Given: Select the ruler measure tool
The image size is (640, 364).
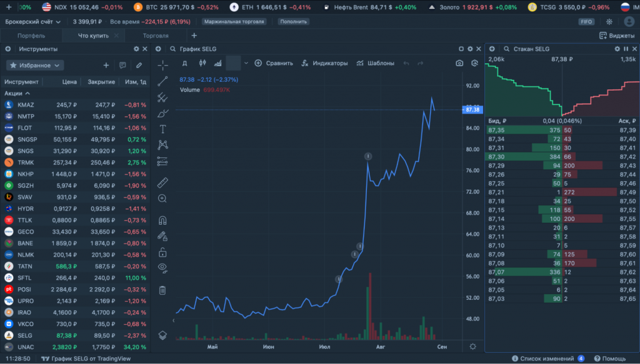Looking at the screenshot, I should coord(162,182).
